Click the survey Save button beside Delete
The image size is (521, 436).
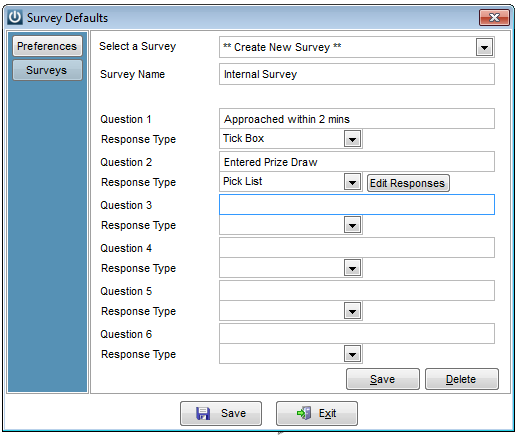tap(383, 379)
